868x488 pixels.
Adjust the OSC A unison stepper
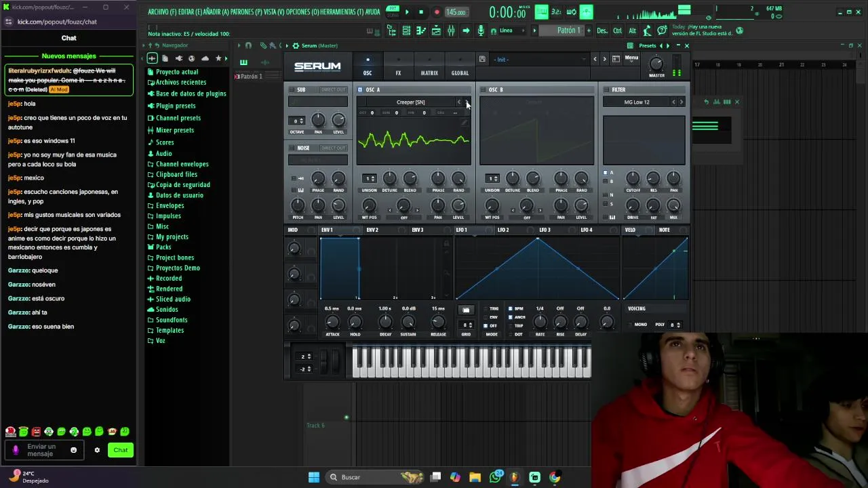click(x=369, y=179)
